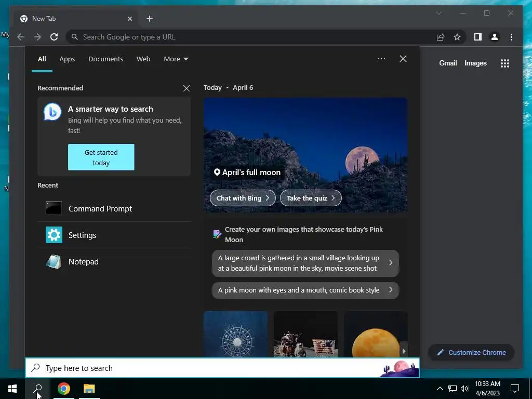
Task: Click the volume speaker tray icon
Action: [464, 389]
